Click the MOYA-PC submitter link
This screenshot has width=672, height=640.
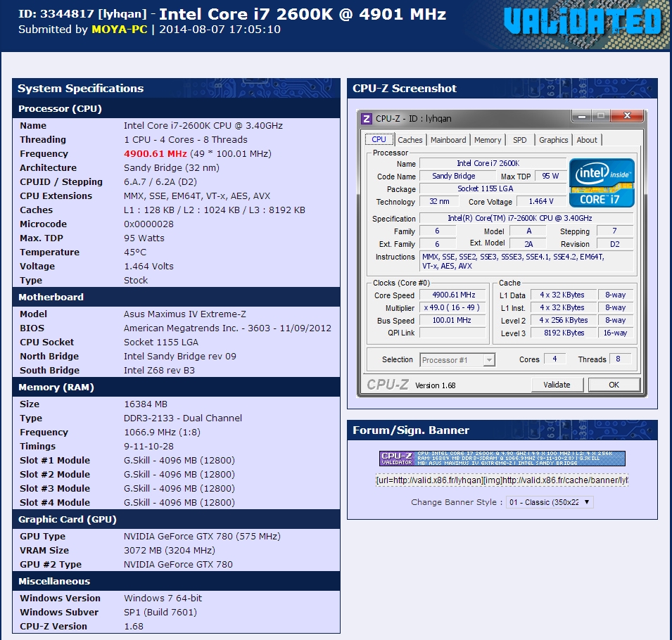(x=120, y=30)
